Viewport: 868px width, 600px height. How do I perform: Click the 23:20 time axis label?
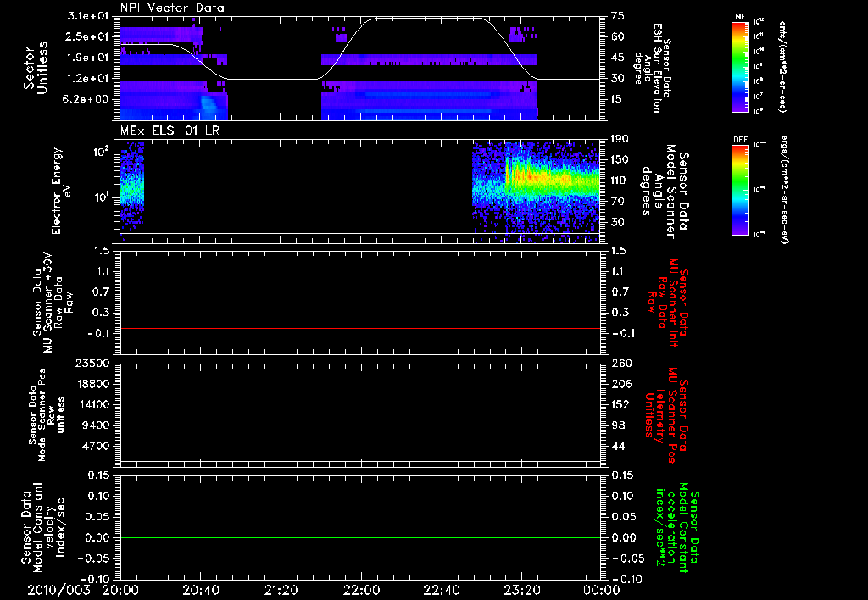point(521,590)
